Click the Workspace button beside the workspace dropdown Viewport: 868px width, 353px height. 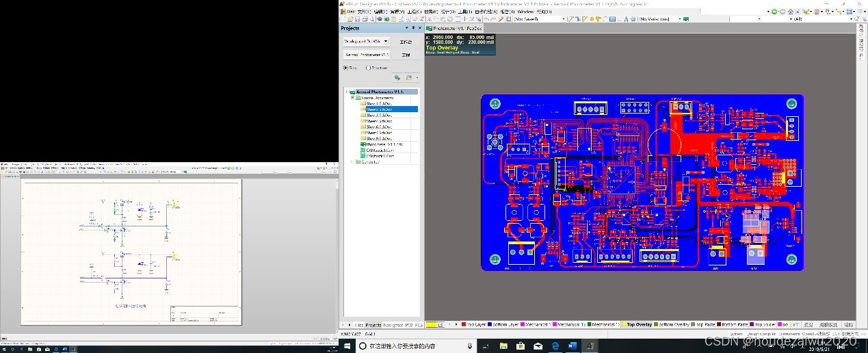406,42
